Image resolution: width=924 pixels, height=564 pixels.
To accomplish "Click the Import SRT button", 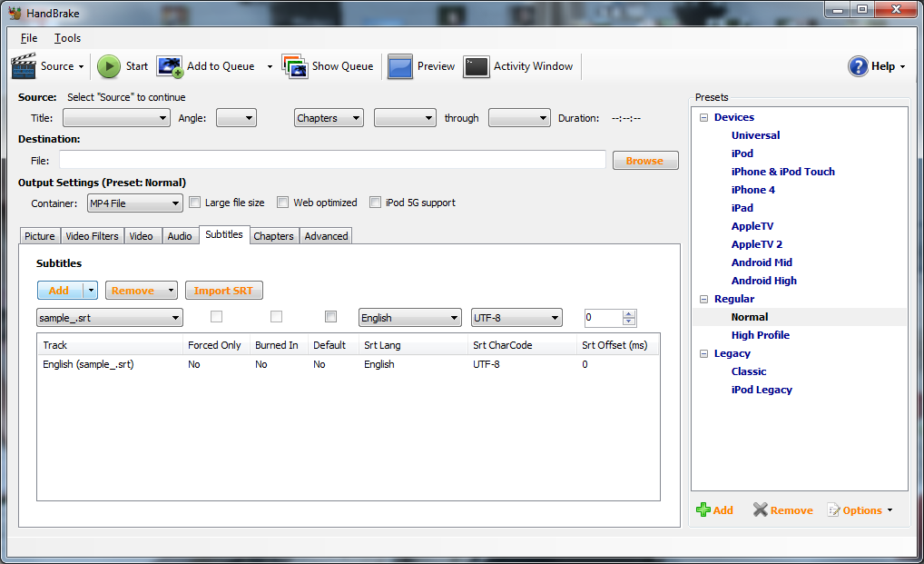I will [x=224, y=291].
